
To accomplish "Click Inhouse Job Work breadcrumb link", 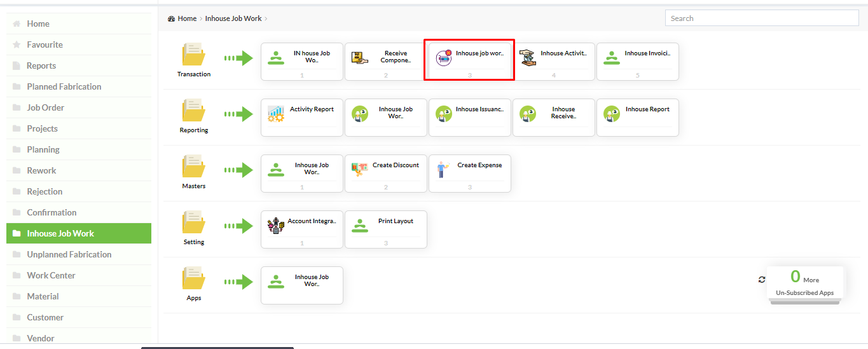I will point(233,18).
